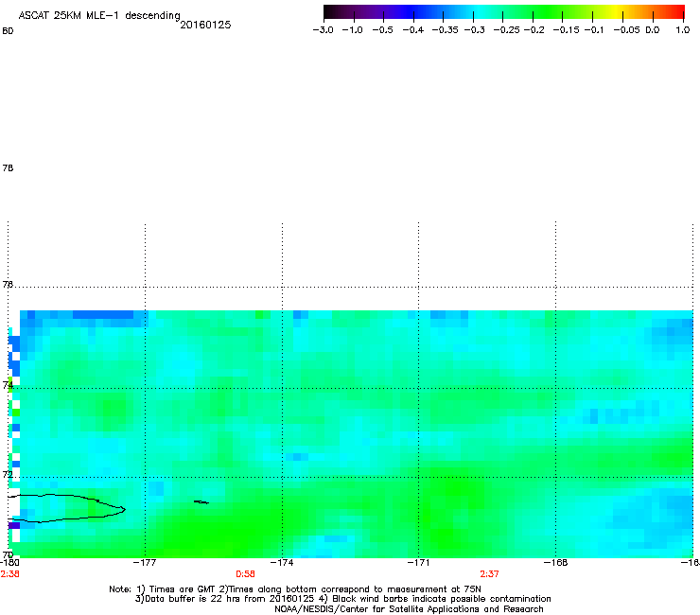Click the -0.15 color bar label
700x615 pixels.
click(566, 30)
